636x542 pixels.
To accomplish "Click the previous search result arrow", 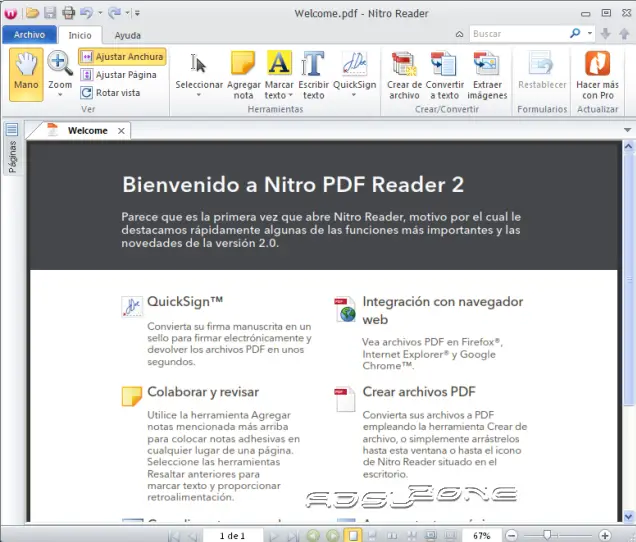I will click(x=606, y=34).
